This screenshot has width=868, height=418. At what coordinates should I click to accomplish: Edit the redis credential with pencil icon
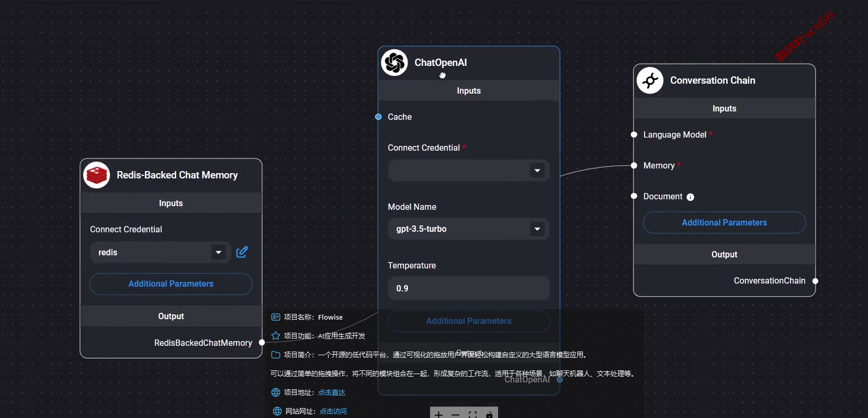click(242, 252)
